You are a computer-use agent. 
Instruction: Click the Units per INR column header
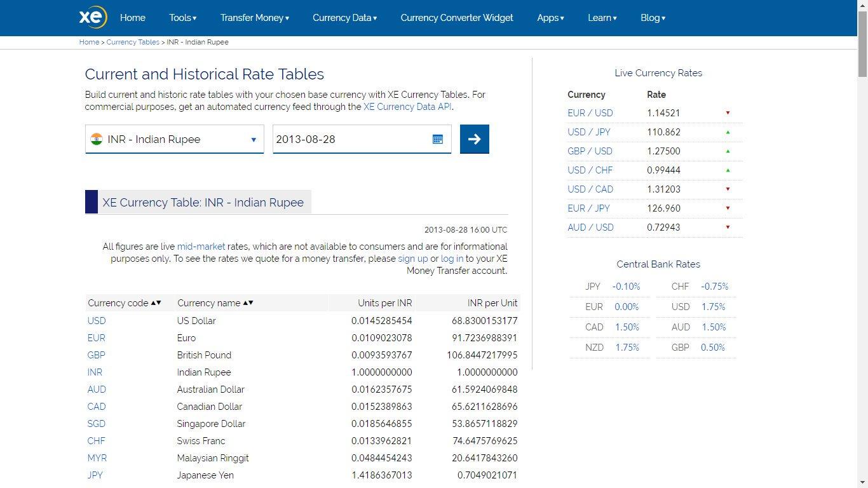click(x=385, y=303)
